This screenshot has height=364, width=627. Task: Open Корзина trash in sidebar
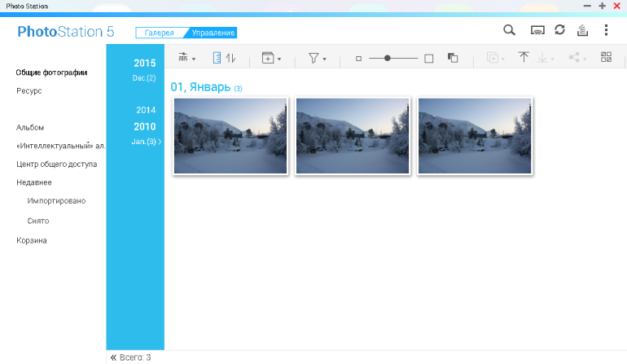point(32,240)
